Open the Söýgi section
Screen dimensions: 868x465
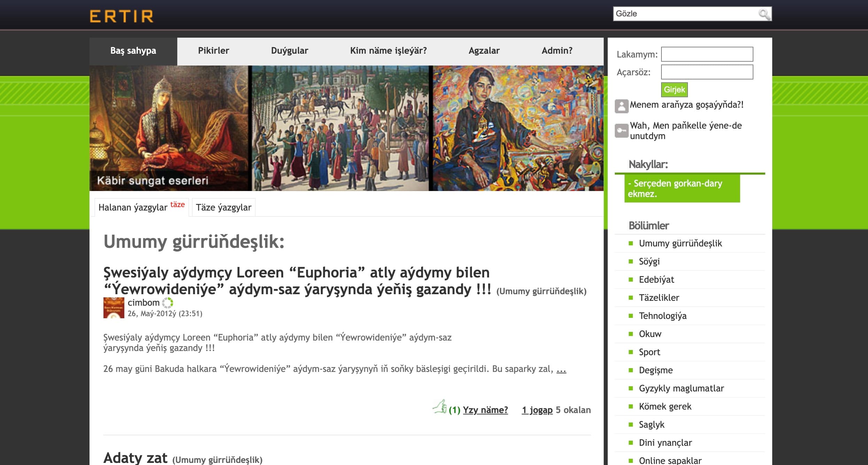coord(649,261)
